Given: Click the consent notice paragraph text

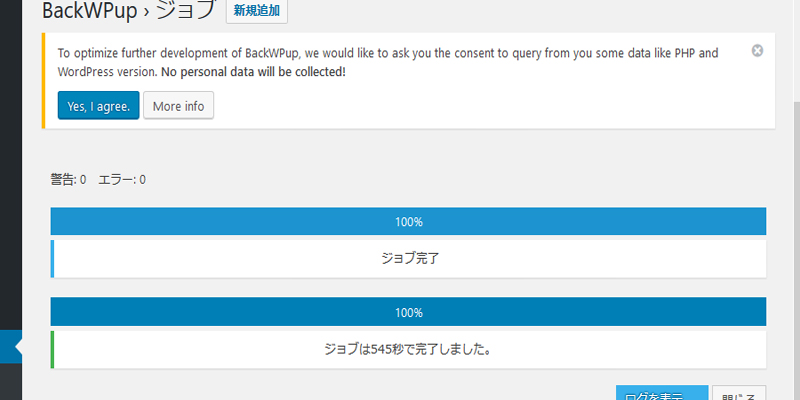Looking at the screenshot, I should tap(388, 62).
